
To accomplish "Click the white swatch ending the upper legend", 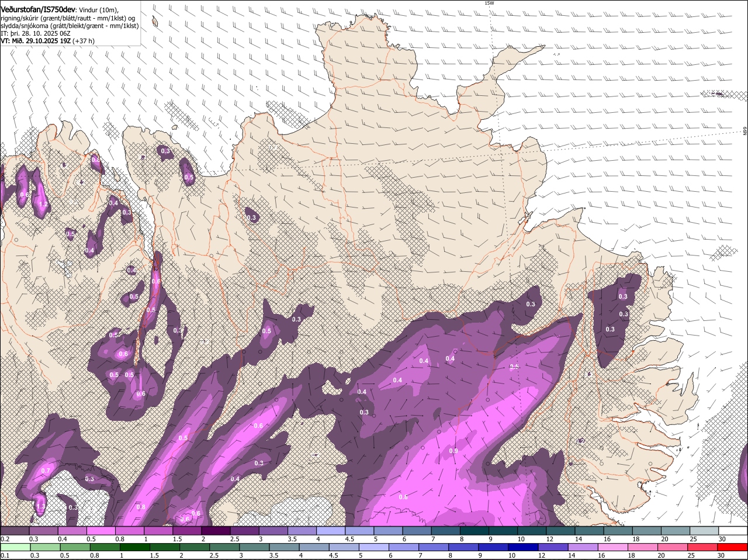I will 732,531.
